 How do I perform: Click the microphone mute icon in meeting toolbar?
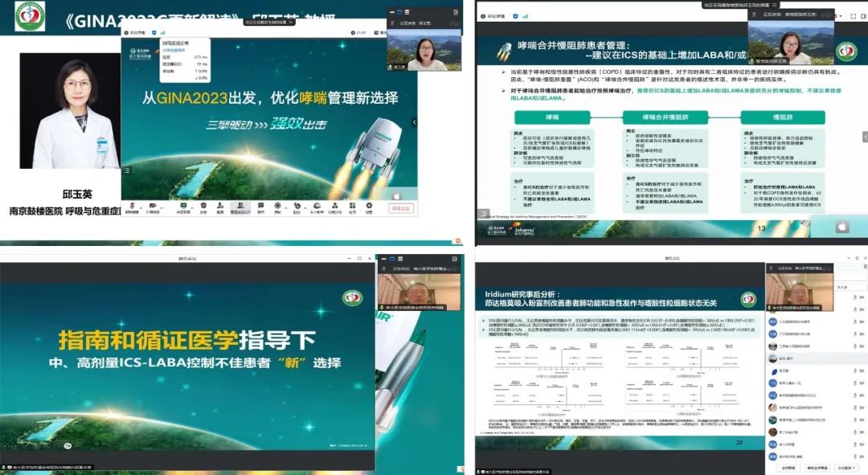[131, 204]
